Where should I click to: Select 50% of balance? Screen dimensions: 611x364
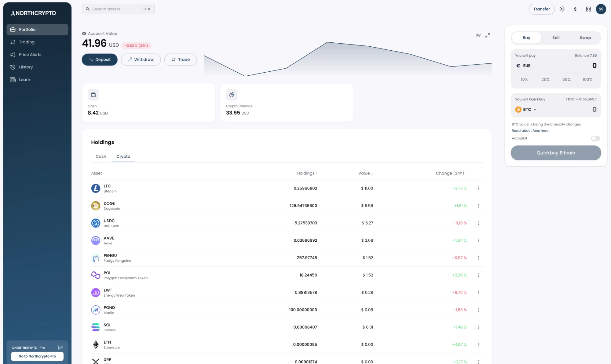pyautogui.click(x=566, y=80)
